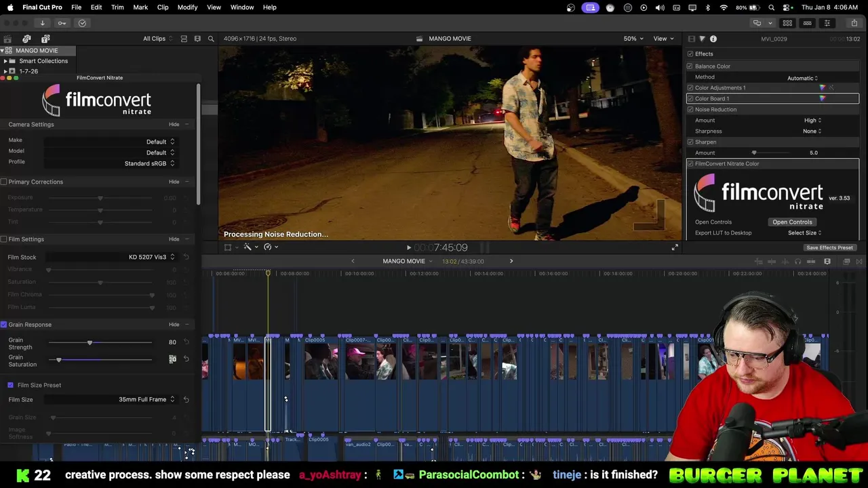Viewport: 868px width, 488px height.
Task: Open the Clip menu
Action: point(163,7)
